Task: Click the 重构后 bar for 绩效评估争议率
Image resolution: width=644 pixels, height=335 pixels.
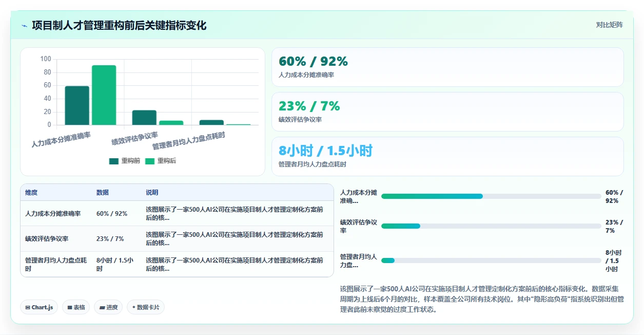Action: click(x=171, y=123)
